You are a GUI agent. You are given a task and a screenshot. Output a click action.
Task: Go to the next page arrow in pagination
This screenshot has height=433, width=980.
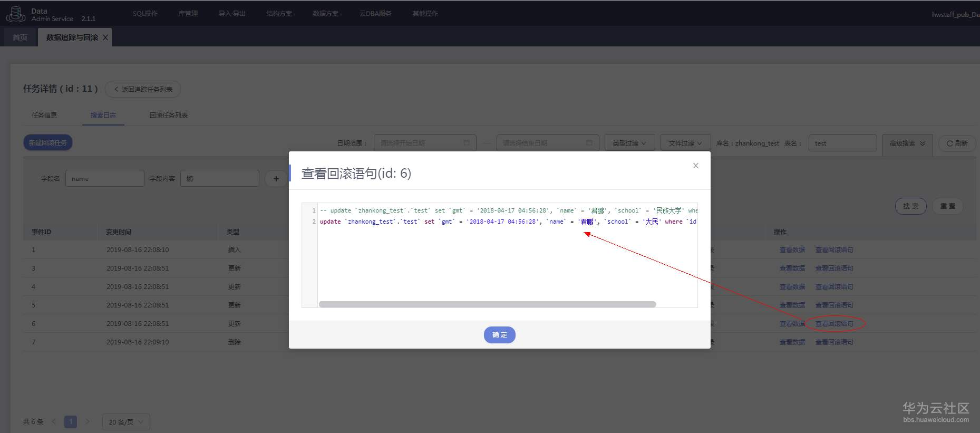[x=88, y=421]
